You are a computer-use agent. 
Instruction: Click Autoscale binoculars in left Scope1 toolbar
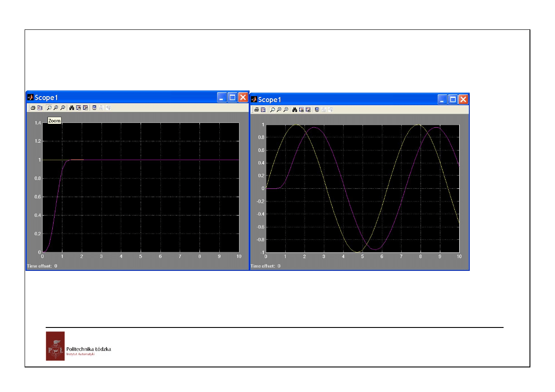coord(72,108)
